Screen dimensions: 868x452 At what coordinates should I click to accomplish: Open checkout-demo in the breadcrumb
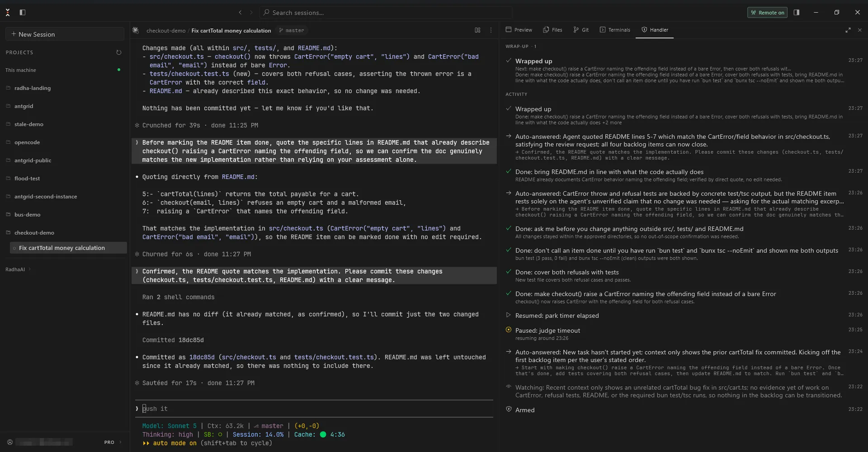pyautogui.click(x=166, y=31)
